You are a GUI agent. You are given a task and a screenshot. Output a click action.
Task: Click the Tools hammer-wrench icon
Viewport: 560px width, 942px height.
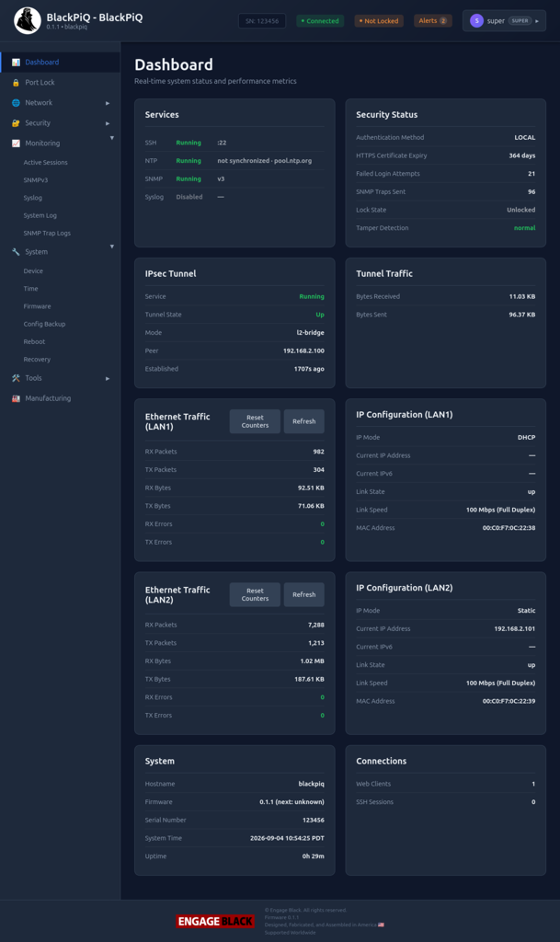(16, 378)
